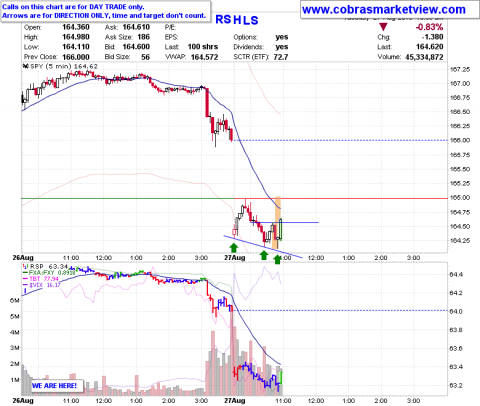
Task: Click the P/E label
Action: coord(170,27)
